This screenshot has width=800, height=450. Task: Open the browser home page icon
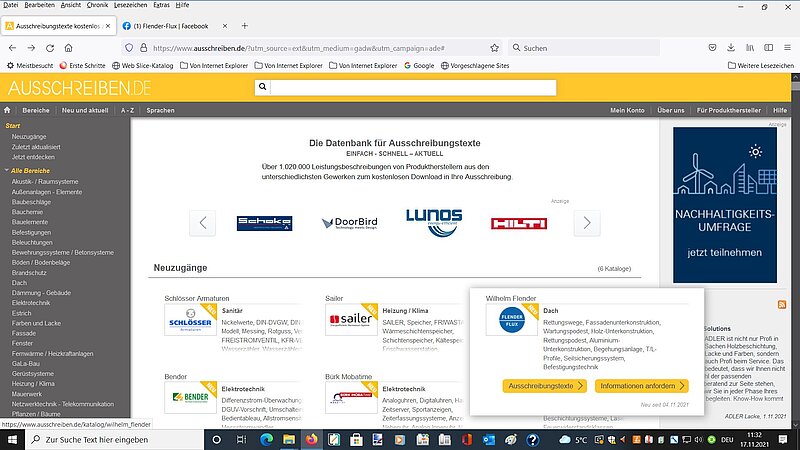pos(68,48)
